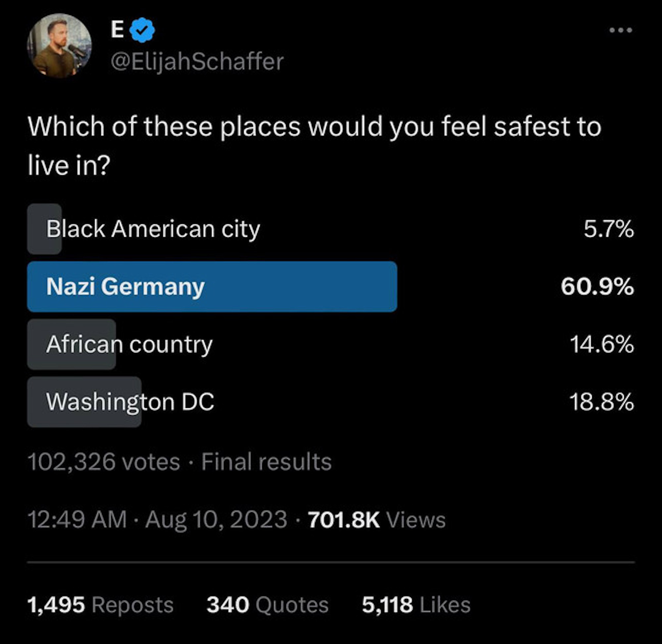Click the "102,326 votes" count
The width and height of the screenshot is (662, 644).
(x=104, y=462)
